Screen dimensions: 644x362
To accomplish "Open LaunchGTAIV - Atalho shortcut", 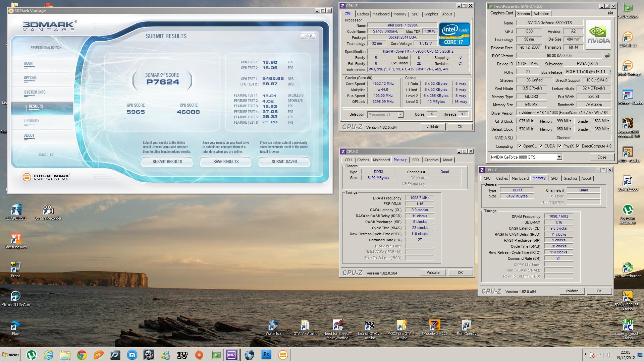I will coord(370,330).
